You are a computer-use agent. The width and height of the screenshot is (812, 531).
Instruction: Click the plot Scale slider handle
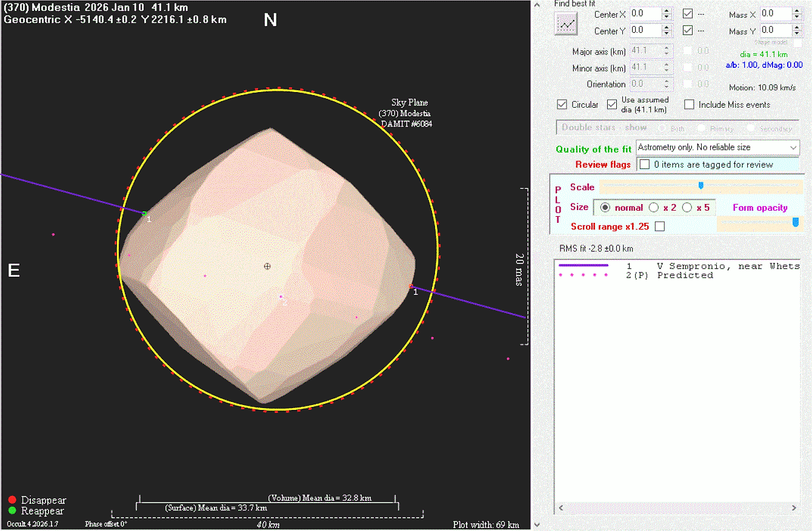click(701, 186)
